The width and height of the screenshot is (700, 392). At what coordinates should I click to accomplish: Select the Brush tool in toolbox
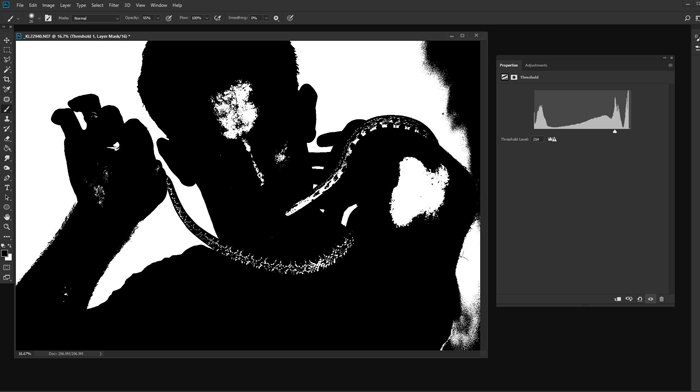[x=7, y=109]
